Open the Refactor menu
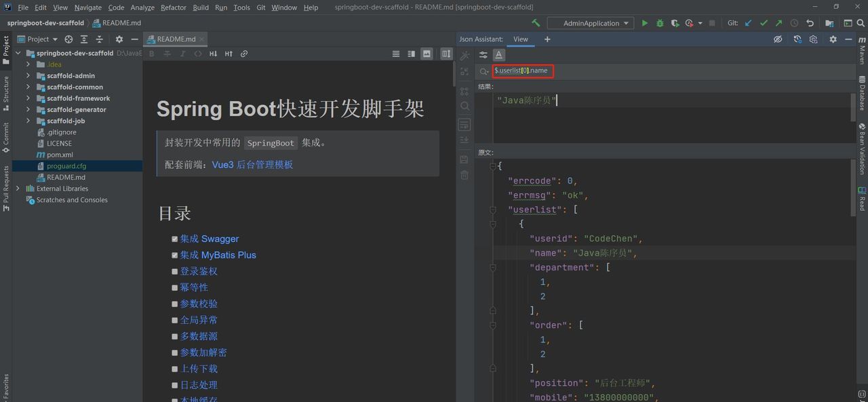The height and width of the screenshot is (402, 868). pyautogui.click(x=173, y=7)
